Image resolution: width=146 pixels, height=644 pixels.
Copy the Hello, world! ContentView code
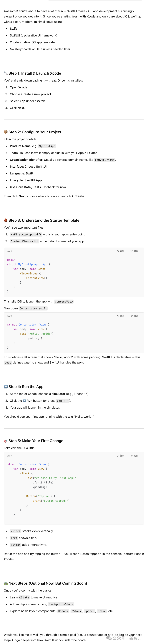pos(120,316)
